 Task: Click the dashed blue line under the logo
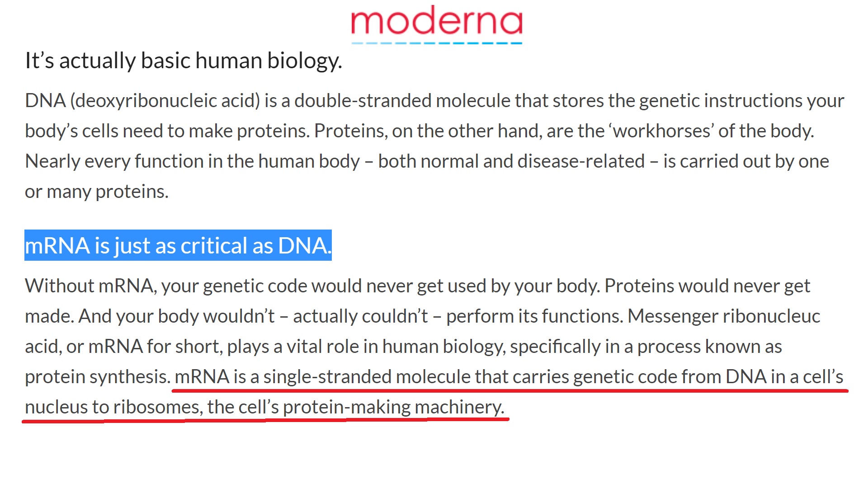click(437, 43)
